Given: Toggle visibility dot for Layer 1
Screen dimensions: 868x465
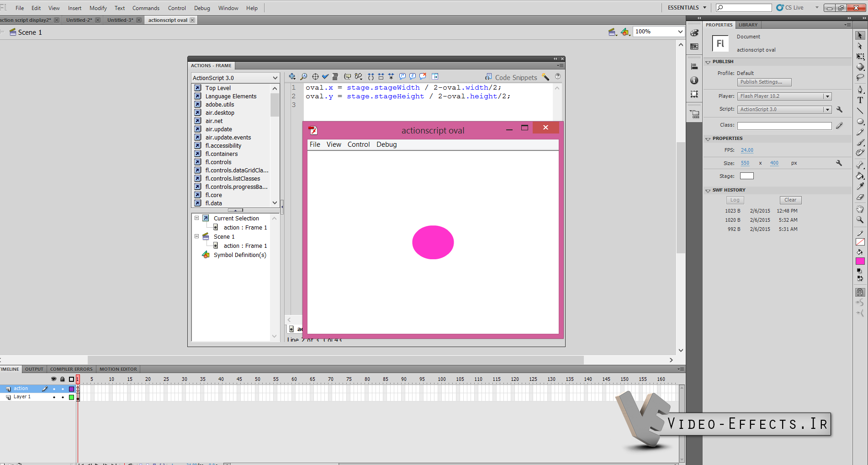Looking at the screenshot, I should coord(54,397).
